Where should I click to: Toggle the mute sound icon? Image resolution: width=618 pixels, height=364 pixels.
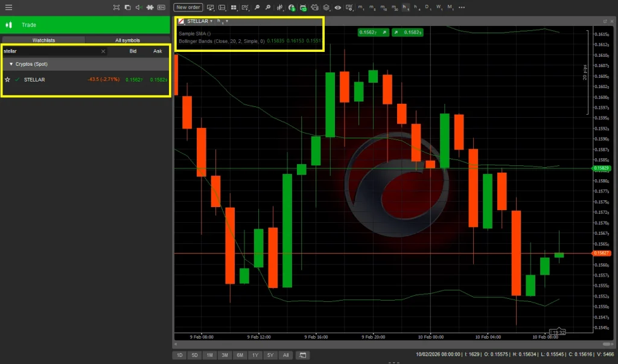[139, 7]
